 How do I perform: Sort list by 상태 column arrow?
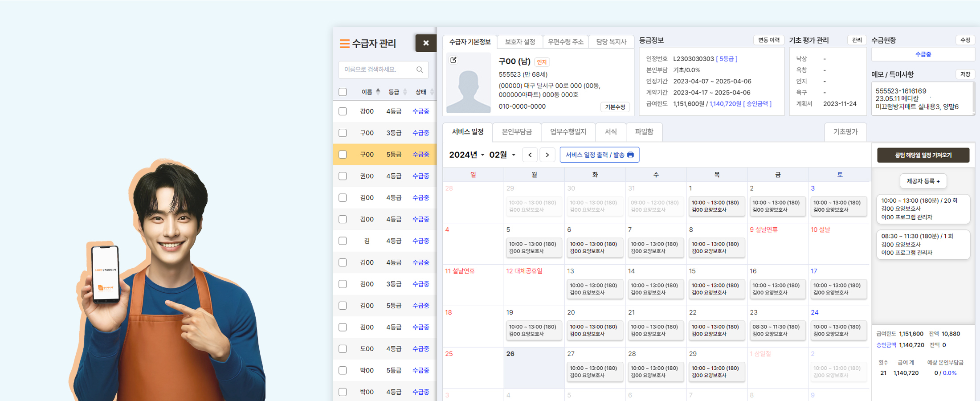click(x=432, y=92)
